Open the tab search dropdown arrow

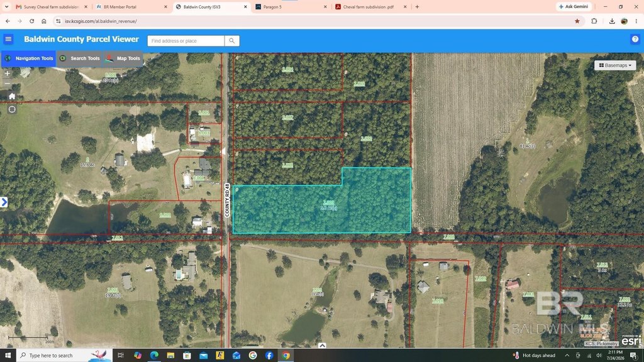(x=6, y=6)
